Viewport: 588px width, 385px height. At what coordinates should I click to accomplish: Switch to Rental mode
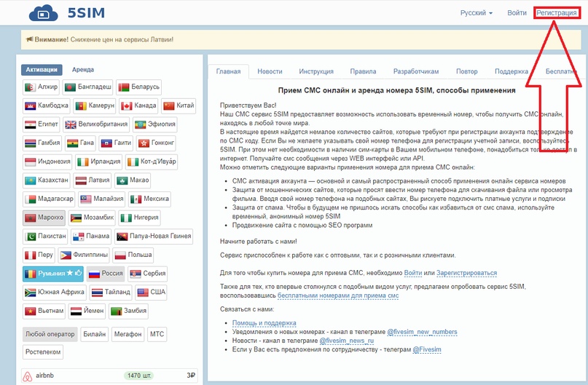[x=82, y=70]
